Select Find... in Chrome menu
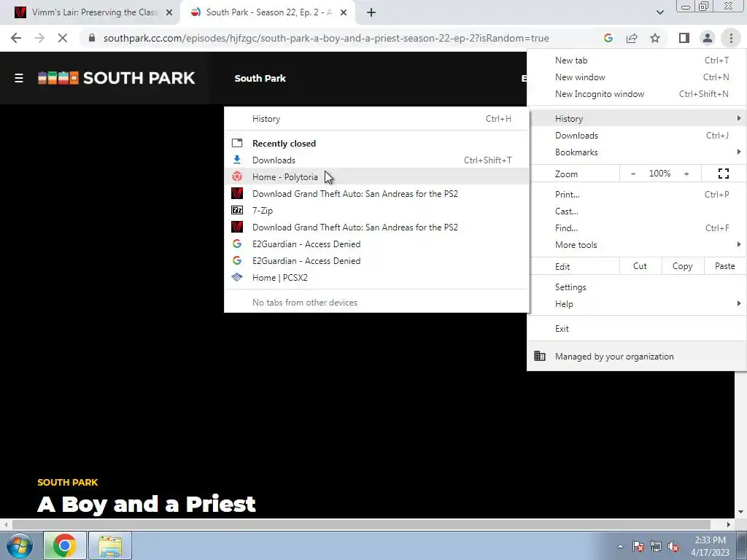This screenshot has width=747, height=560. pos(636,228)
